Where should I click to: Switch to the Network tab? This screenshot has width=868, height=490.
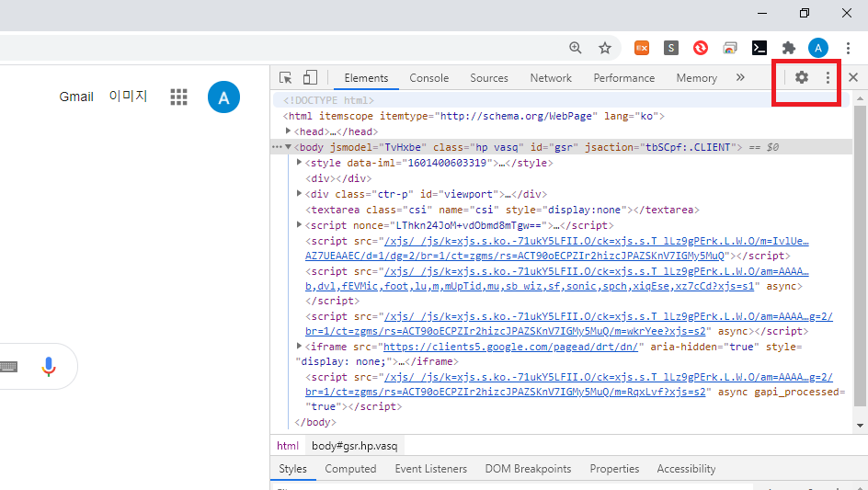click(x=551, y=78)
